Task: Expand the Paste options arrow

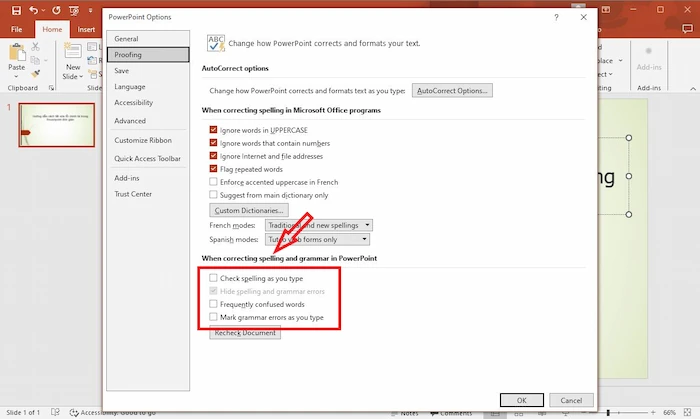Action: 17,77
